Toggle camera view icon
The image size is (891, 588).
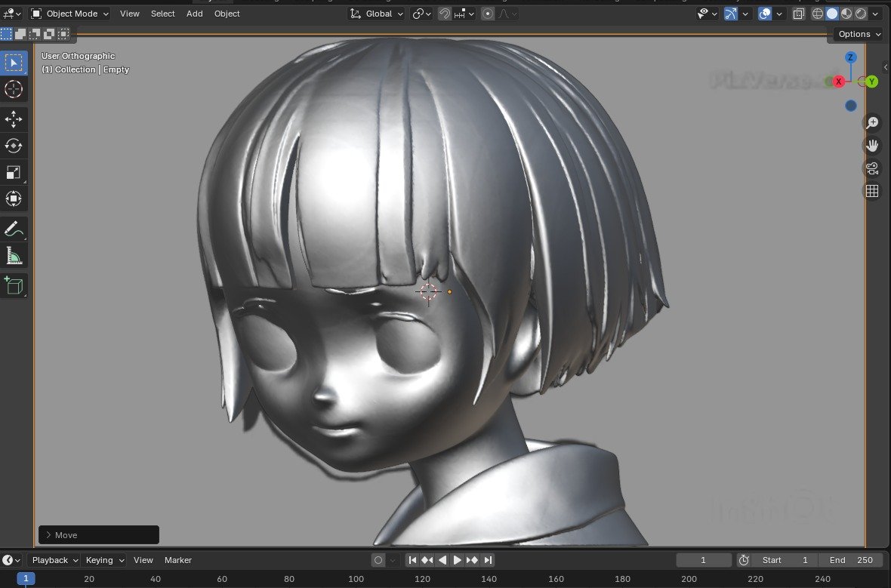(x=871, y=168)
